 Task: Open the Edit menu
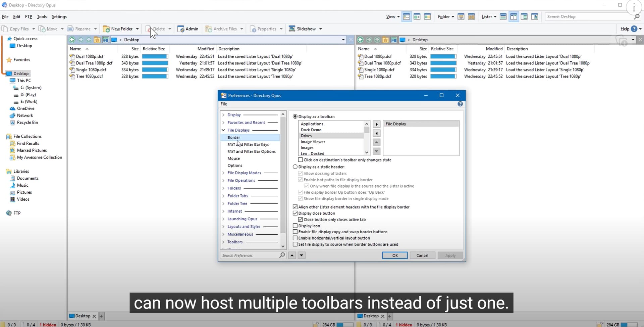point(17,17)
